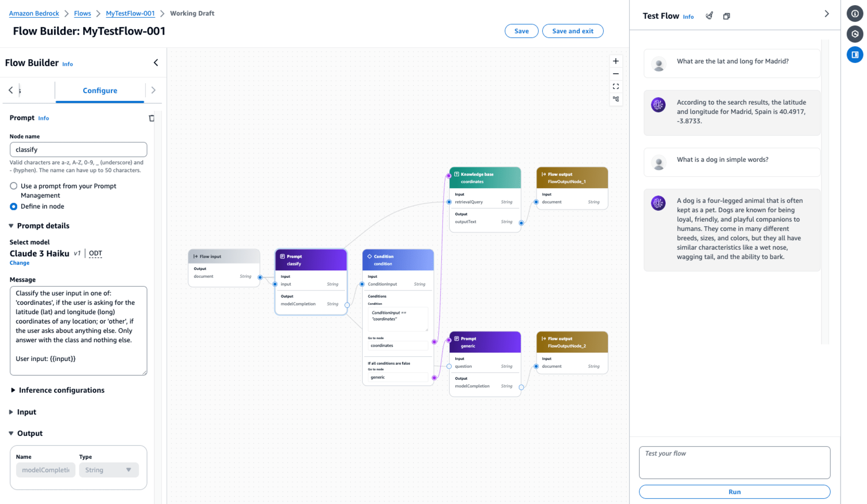Click ODT label next to model
The width and height of the screenshot is (867, 504).
click(x=95, y=254)
